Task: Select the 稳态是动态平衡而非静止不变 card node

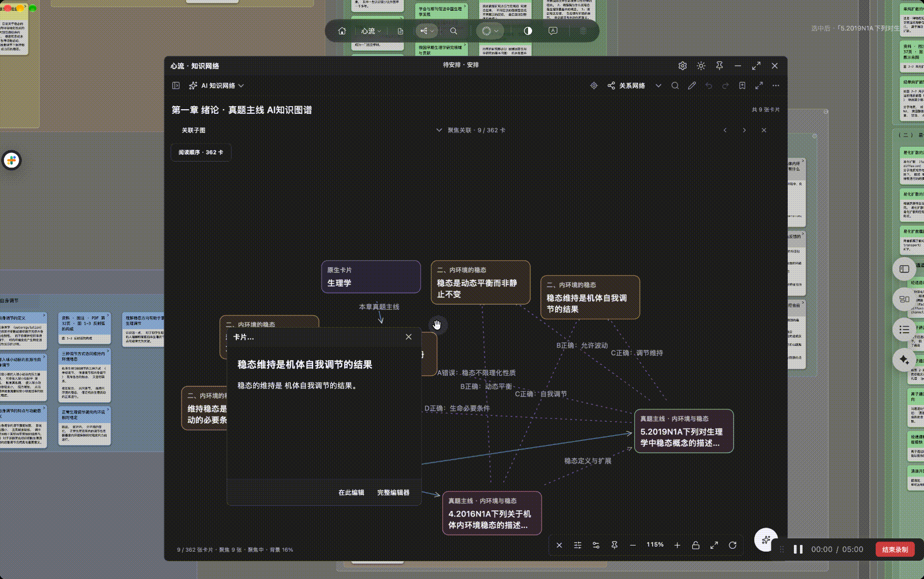Action: [480, 282]
